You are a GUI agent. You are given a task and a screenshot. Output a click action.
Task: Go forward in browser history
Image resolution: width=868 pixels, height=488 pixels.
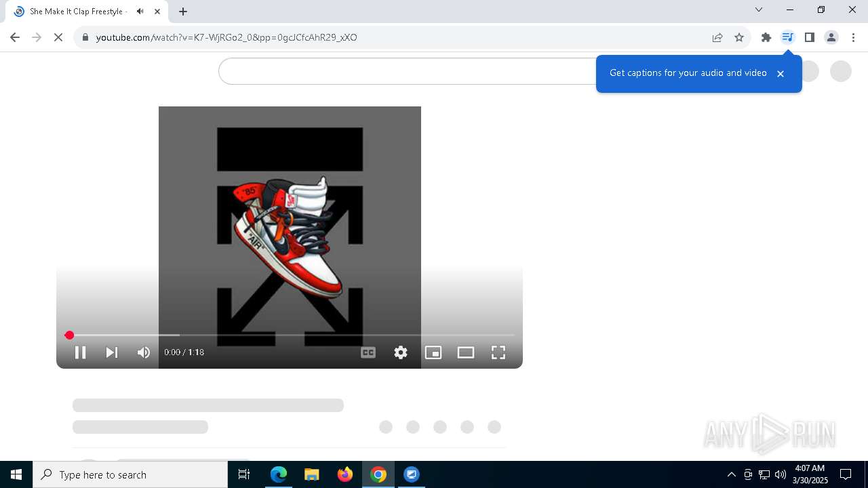tap(37, 37)
